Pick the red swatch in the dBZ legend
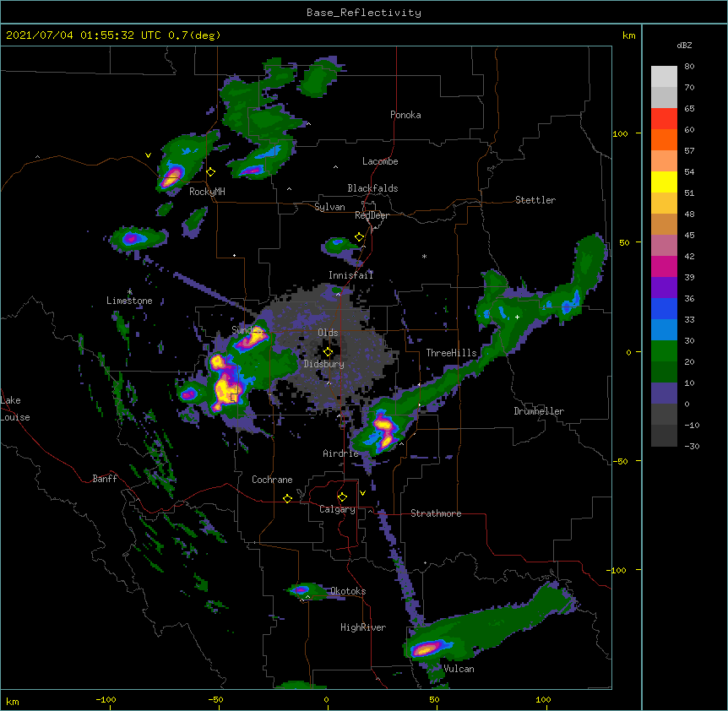The width and height of the screenshot is (728, 711). [664, 118]
